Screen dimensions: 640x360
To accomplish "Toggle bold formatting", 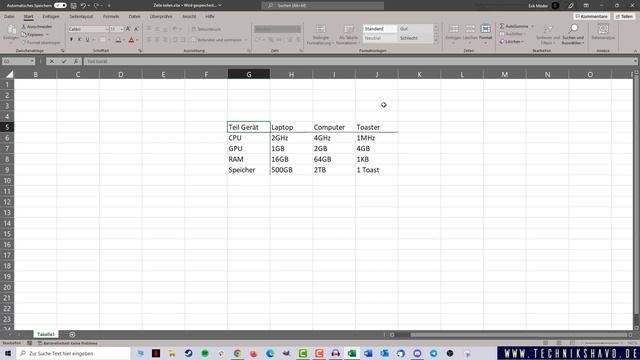I will click(71, 40).
